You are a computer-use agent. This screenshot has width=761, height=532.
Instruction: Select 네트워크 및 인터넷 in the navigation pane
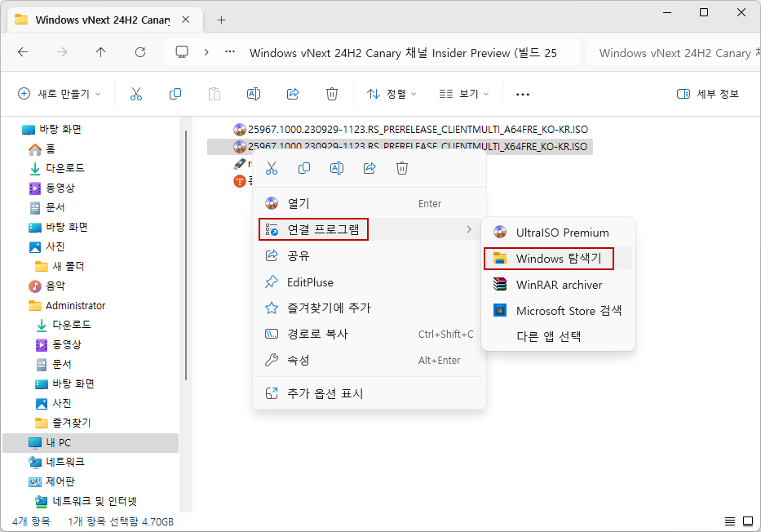[86, 501]
